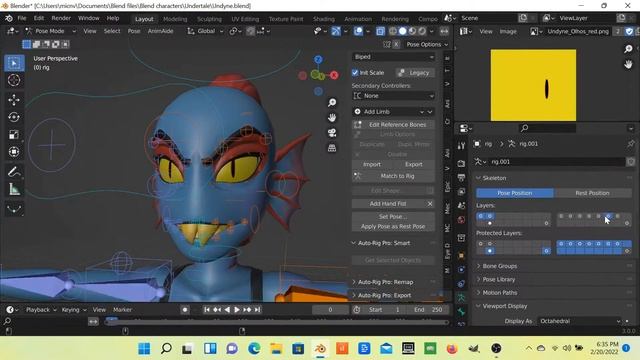Open the Pose Mode dropdown
Image resolution: width=640 pixels, height=360 pixels.
pos(50,31)
